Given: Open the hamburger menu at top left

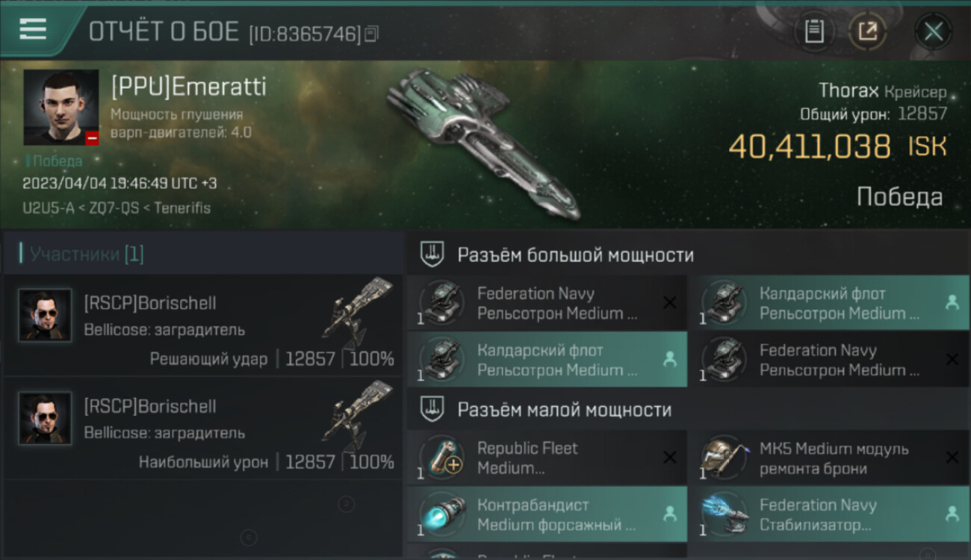Looking at the screenshot, I should (33, 29).
